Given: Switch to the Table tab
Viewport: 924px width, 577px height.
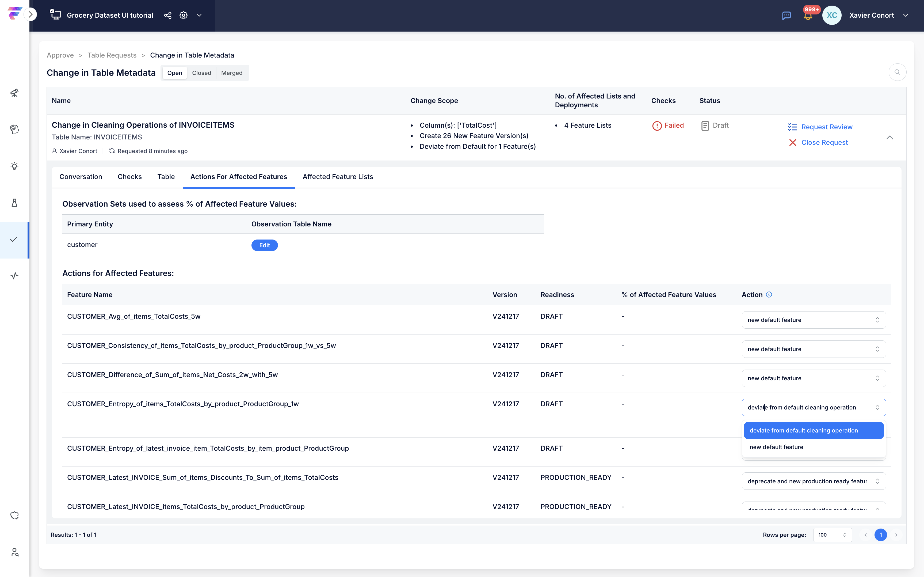Looking at the screenshot, I should point(166,177).
